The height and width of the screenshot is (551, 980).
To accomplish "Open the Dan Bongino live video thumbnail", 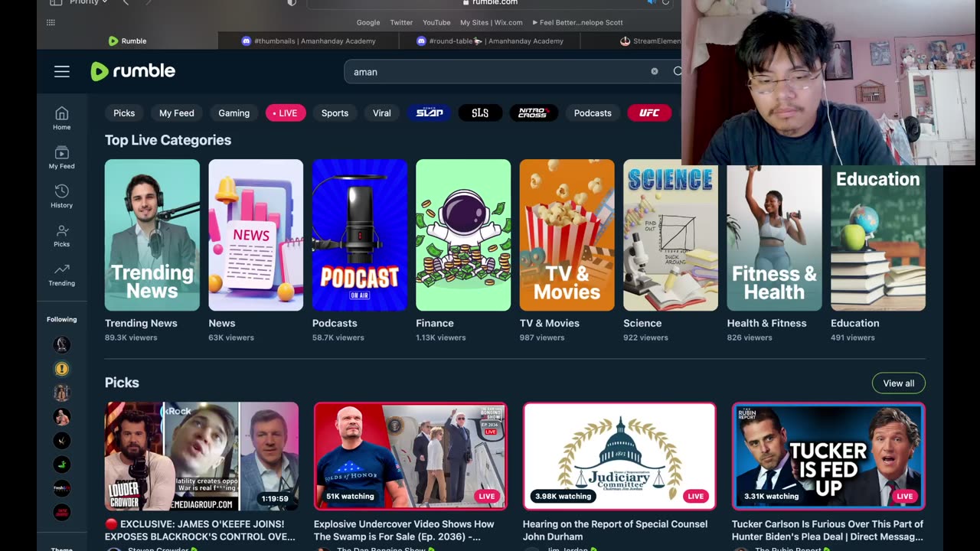I will (x=410, y=456).
